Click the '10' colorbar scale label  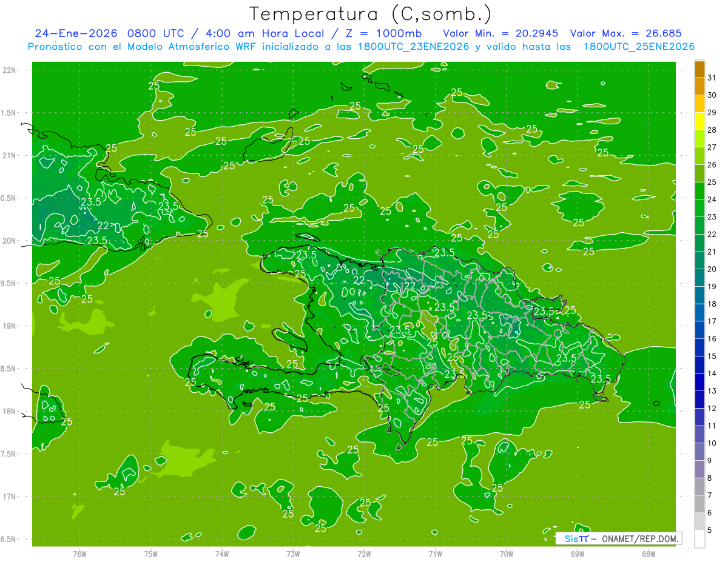coord(712,443)
